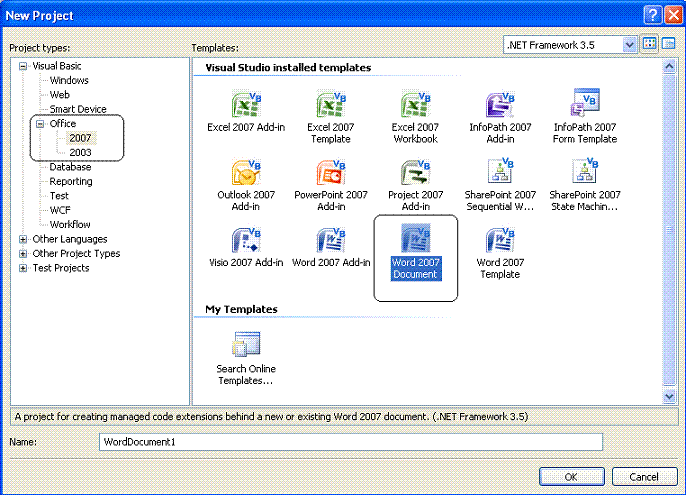Select Web project type

[60, 95]
